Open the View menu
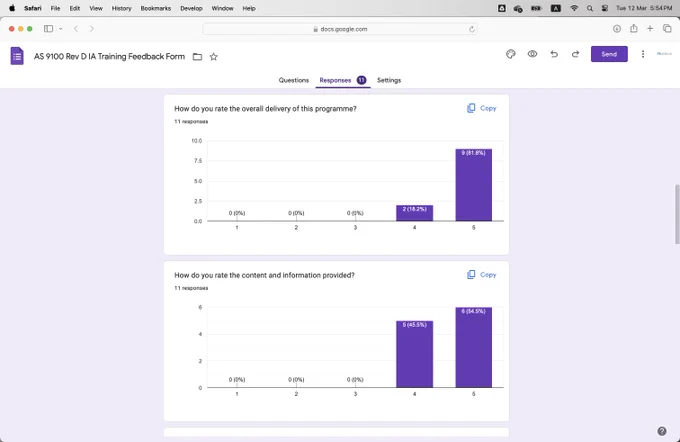Viewport: 680px width, 442px height. (x=96, y=8)
